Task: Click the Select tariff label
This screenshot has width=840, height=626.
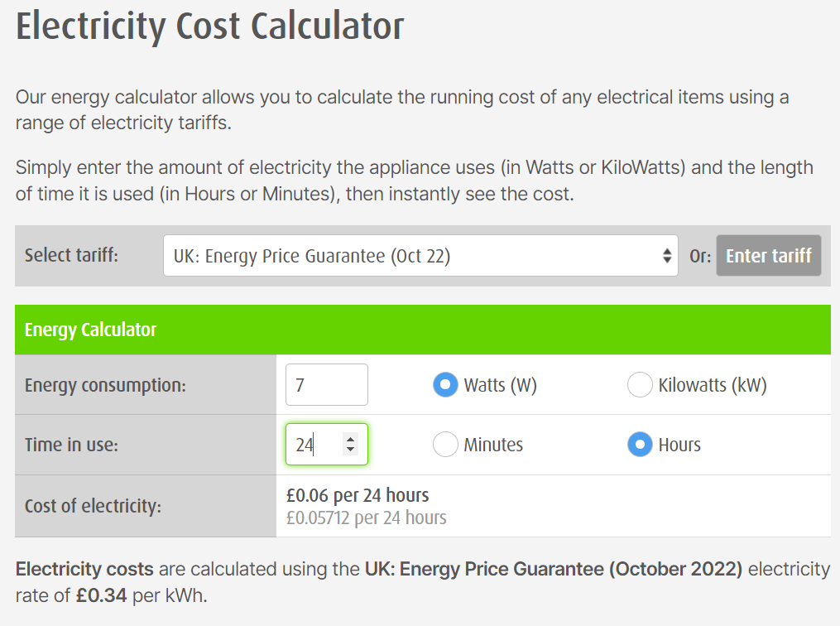Action: click(x=71, y=255)
